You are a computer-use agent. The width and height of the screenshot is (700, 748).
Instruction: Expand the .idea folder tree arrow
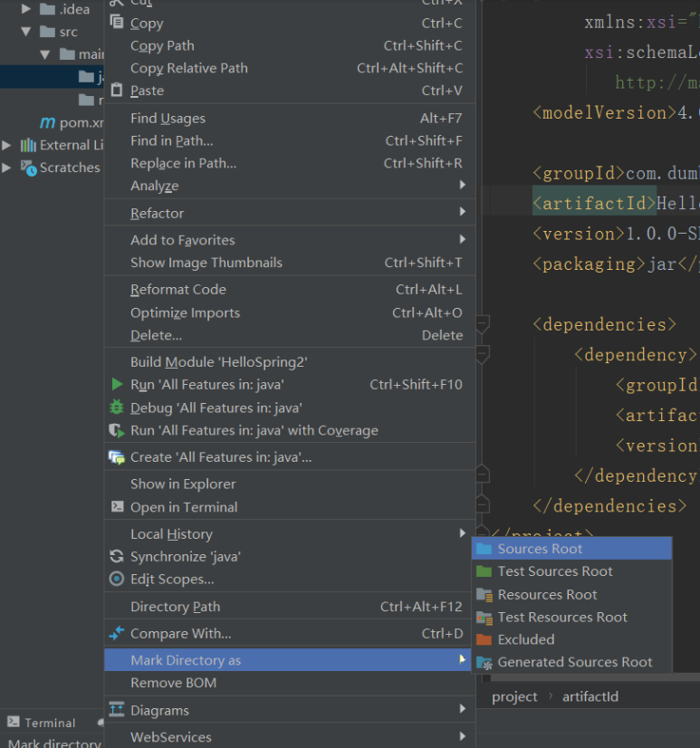25,9
